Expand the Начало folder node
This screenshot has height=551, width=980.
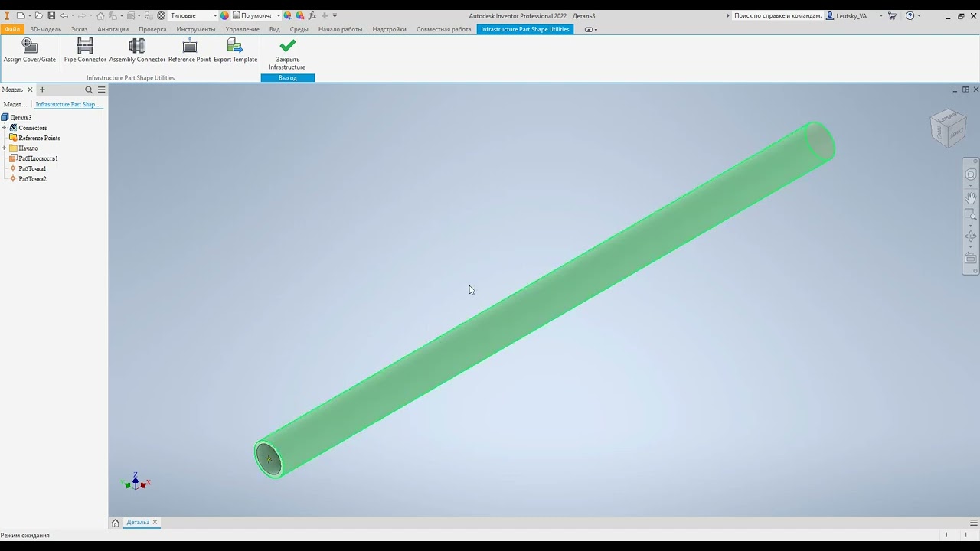coord(5,148)
